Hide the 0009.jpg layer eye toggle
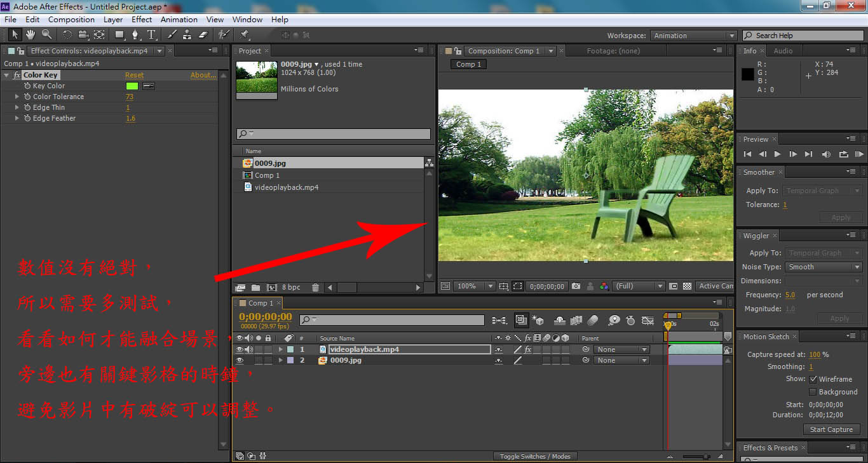Screen dimensions: 868x463 tap(240, 360)
